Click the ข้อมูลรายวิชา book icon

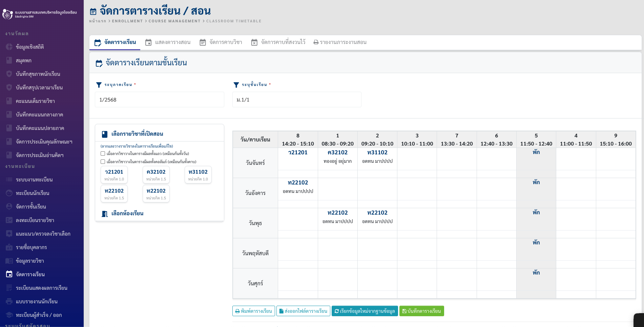(9, 261)
